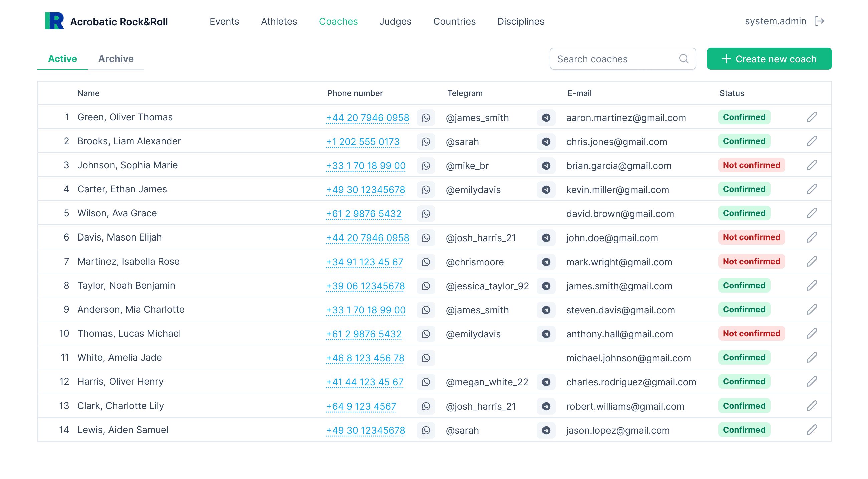Click Not confirmed badge for Johnson, Sophia Marie
Viewport: 868px width, 479px height.
coord(751,165)
